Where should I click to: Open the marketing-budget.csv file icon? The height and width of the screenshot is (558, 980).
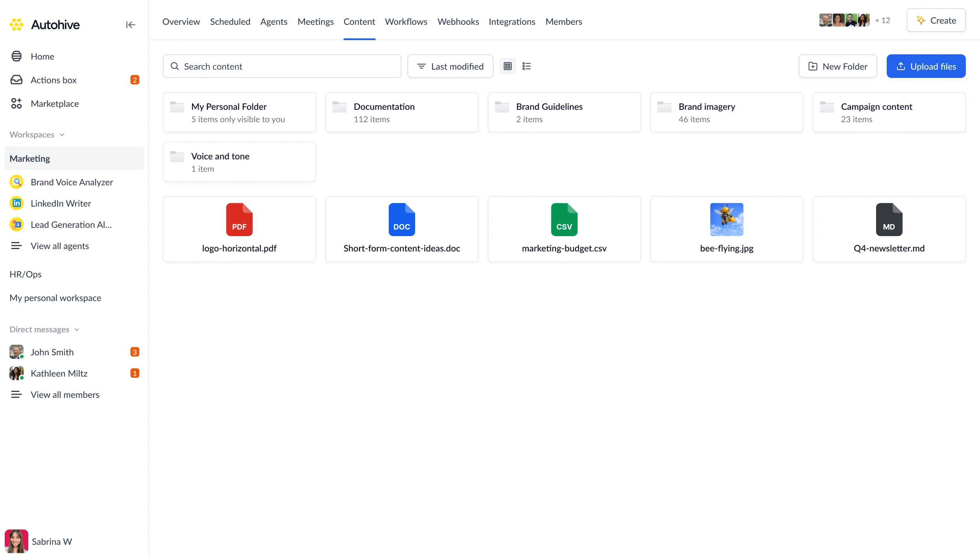point(564,220)
